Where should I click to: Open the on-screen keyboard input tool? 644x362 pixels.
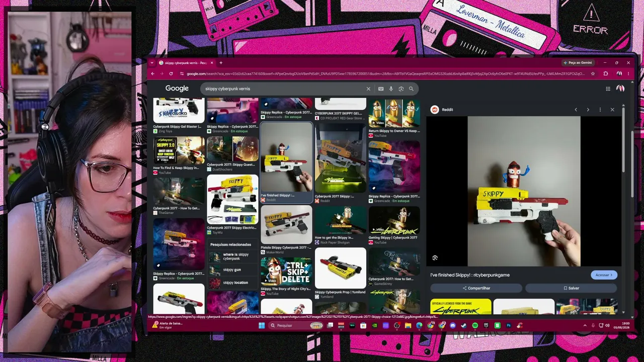[381, 88]
